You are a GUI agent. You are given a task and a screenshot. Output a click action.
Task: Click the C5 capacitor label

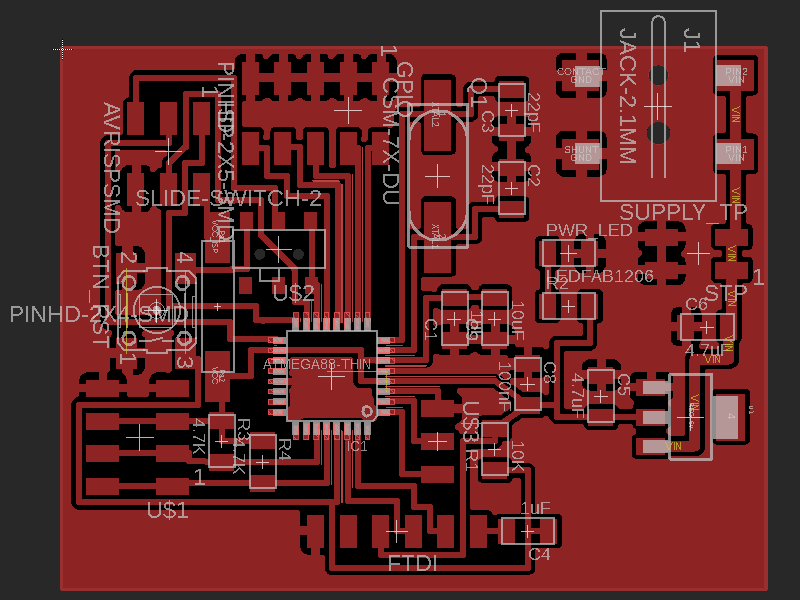tap(623, 384)
